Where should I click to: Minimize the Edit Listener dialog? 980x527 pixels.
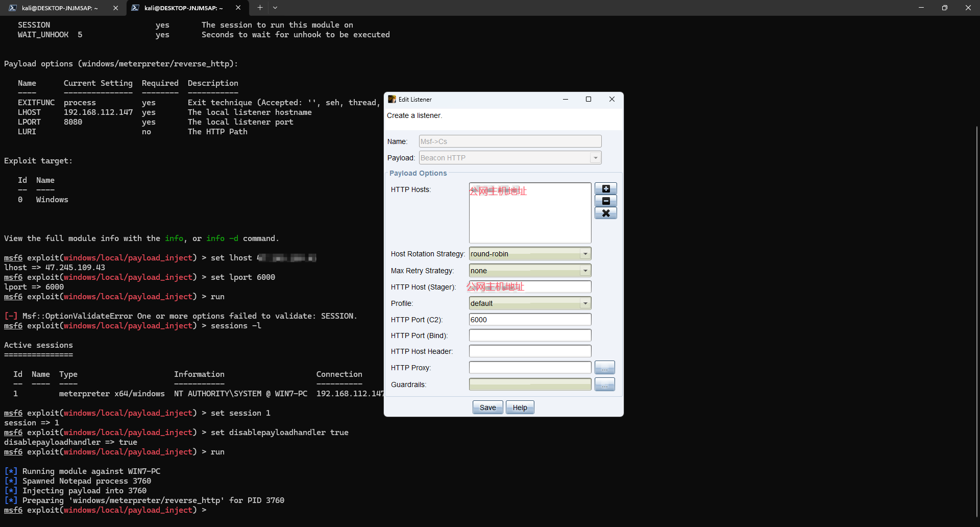[565, 99]
